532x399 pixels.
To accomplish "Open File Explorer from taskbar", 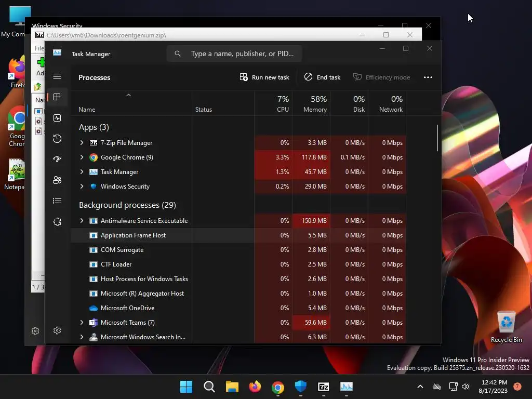I will point(232,387).
